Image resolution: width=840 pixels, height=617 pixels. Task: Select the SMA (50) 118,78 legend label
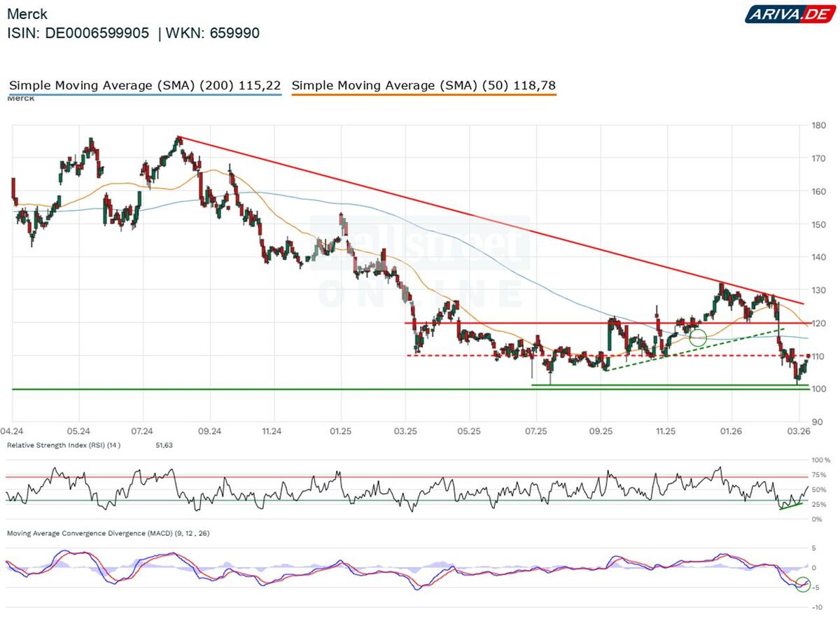423,85
